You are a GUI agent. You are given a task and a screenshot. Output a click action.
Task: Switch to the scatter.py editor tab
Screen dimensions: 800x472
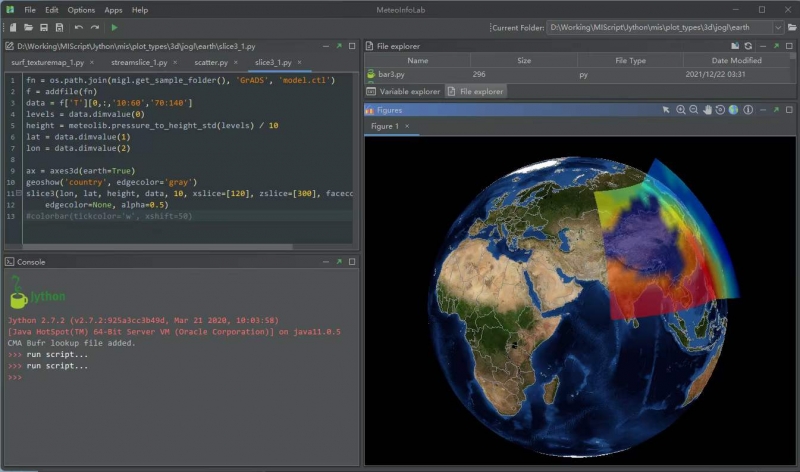[x=211, y=62]
